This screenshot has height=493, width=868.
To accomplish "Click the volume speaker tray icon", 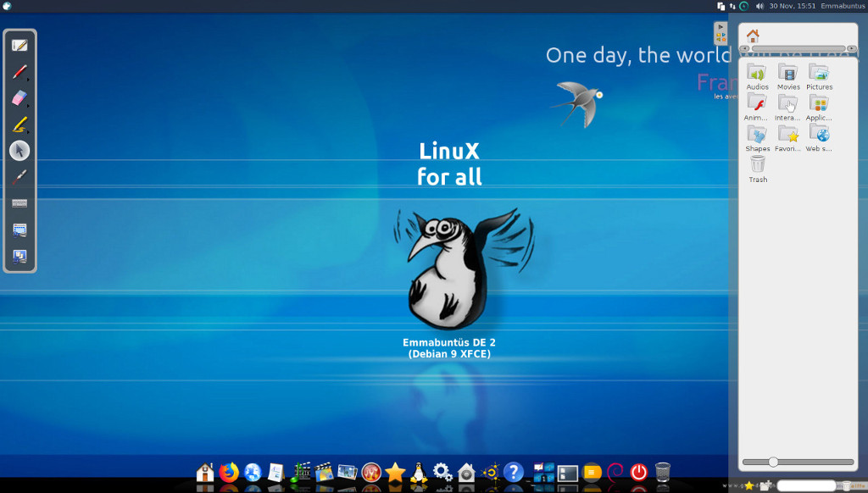I will pos(759,6).
